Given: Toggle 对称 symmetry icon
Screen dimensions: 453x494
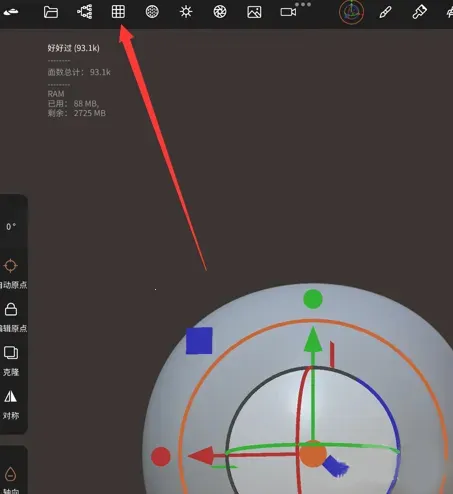Looking at the screenshot, I should click(x=11, y=397).
